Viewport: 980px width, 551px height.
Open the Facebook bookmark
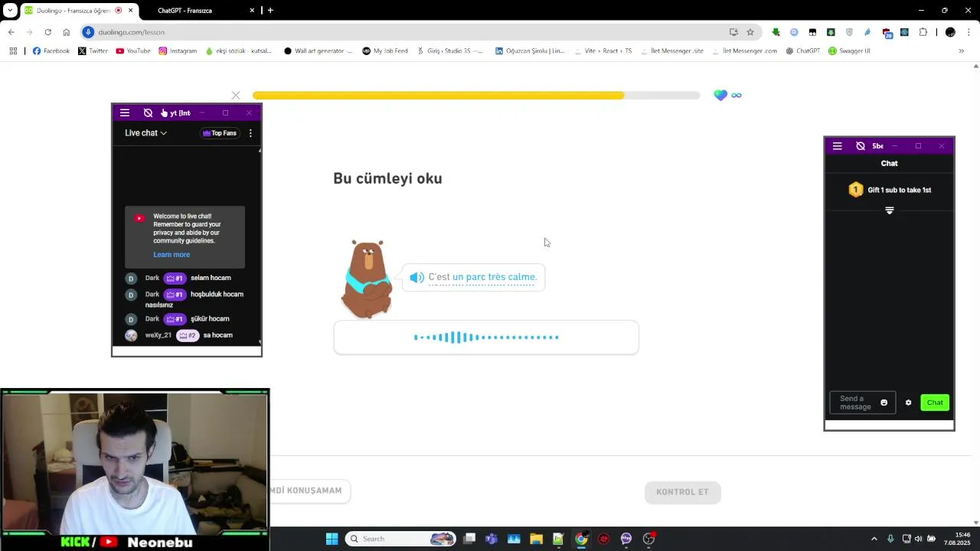click(x=51, y=51)
